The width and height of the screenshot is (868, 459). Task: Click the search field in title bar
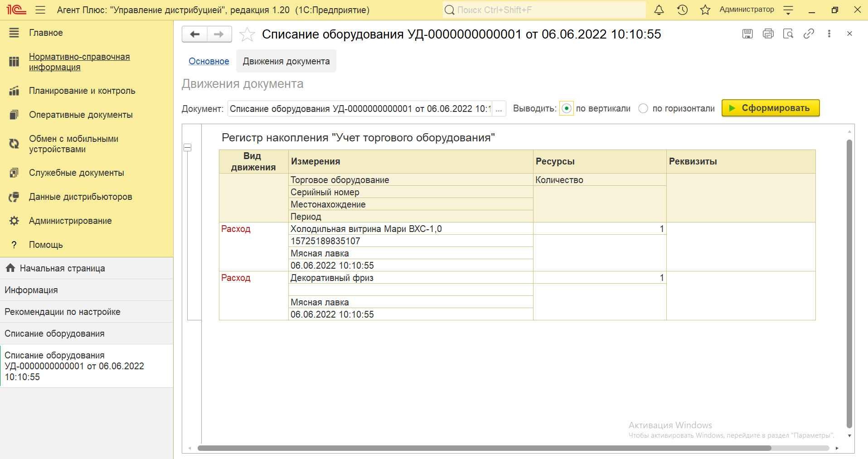[x=544, y=10]
